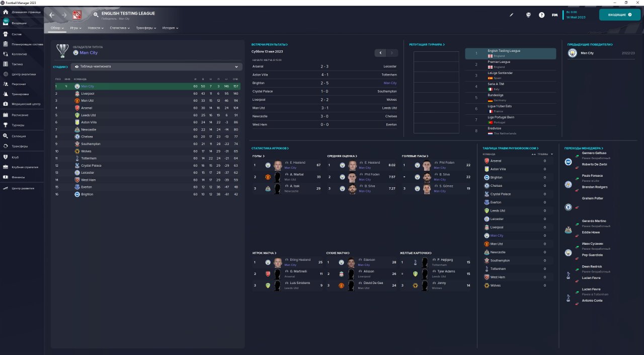Open Состав squad icon in sidebar

tap(6, 34)
